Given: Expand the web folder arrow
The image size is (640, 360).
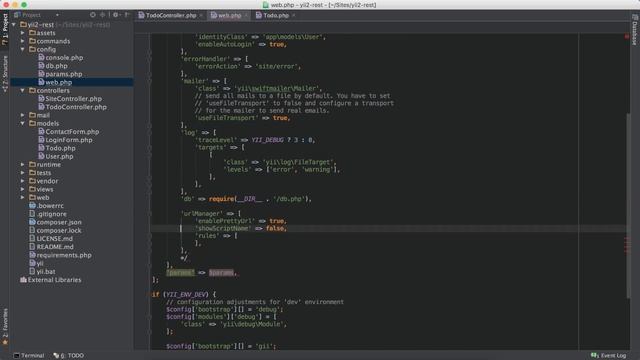Looking at the screenshot, I should coord(23,197).
